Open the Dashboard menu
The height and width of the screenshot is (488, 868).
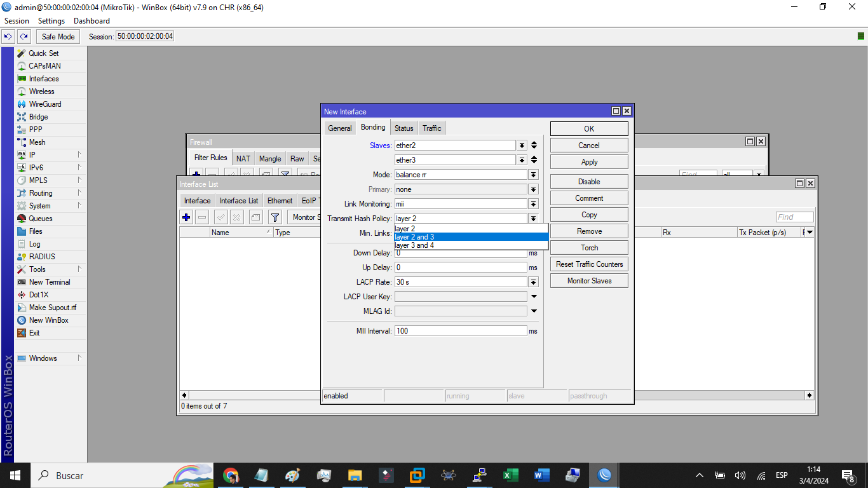coord(92,21)
